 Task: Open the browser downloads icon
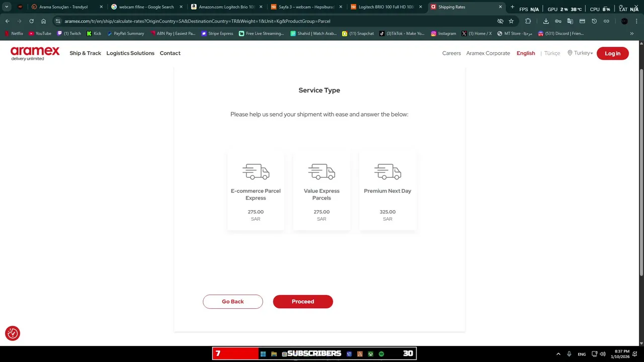pyautogui.click(x=546, y=21)
